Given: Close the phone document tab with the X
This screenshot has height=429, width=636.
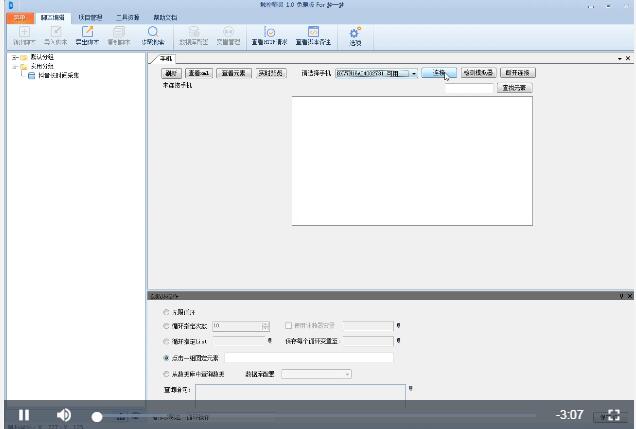Looking at the screenshot, I should click(628, 58).
